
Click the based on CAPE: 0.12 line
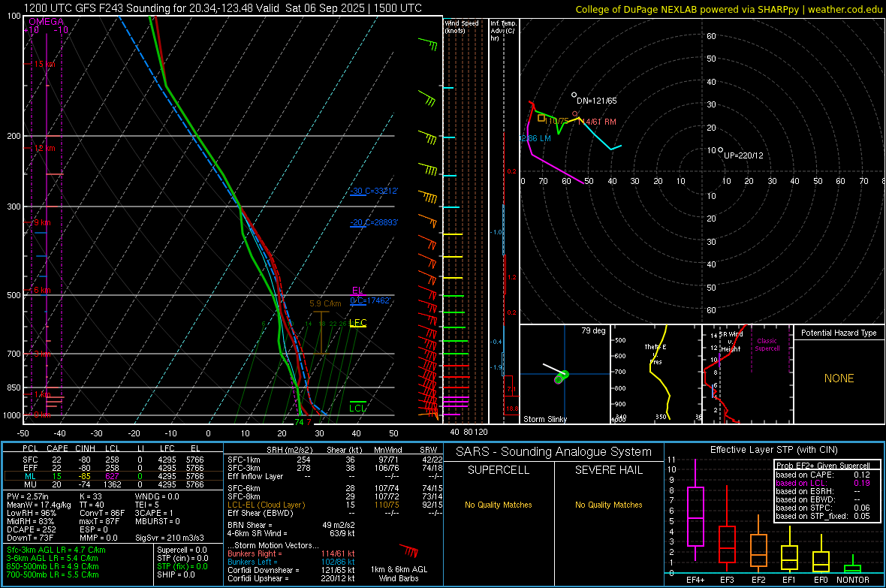823,475
